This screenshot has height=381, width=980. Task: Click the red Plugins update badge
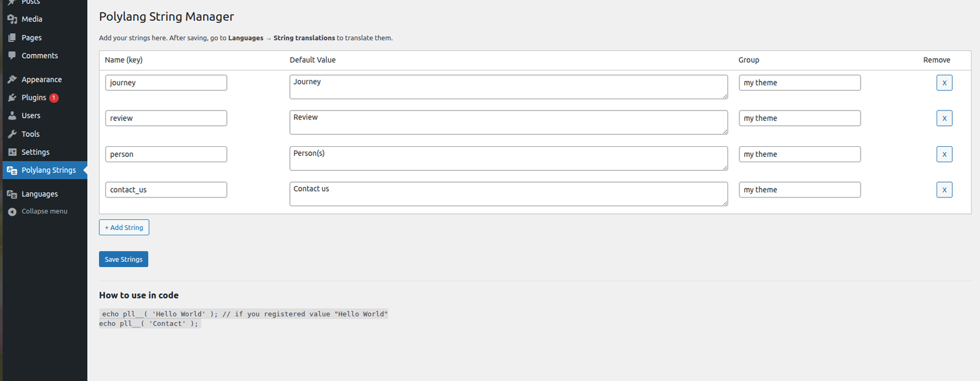click(54, 97)
